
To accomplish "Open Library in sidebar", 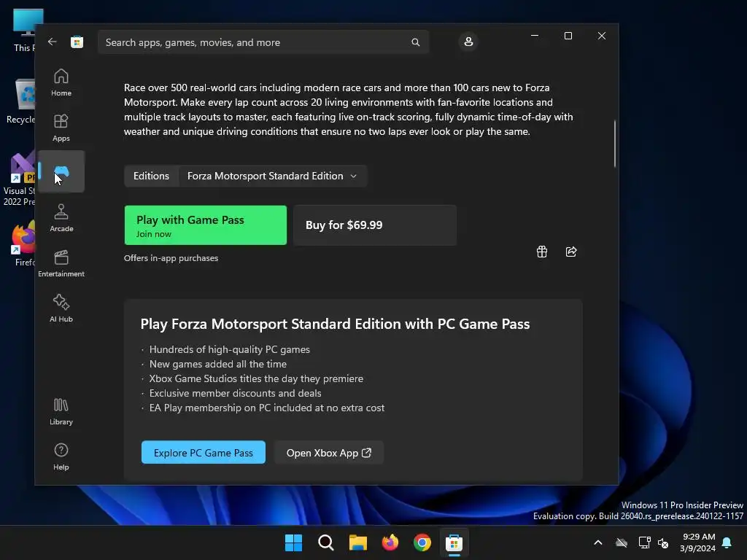I will point(61,411).
